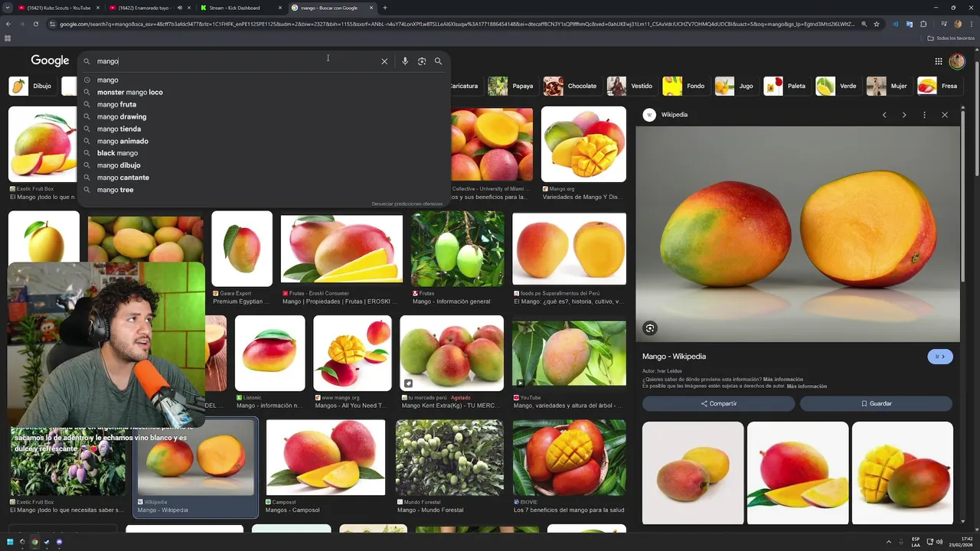Click the Ir button to visit Wikipedia
Image resolution: width=980 pixels, height=551 pixels.
pyautogui.click(x=940, y=357)
